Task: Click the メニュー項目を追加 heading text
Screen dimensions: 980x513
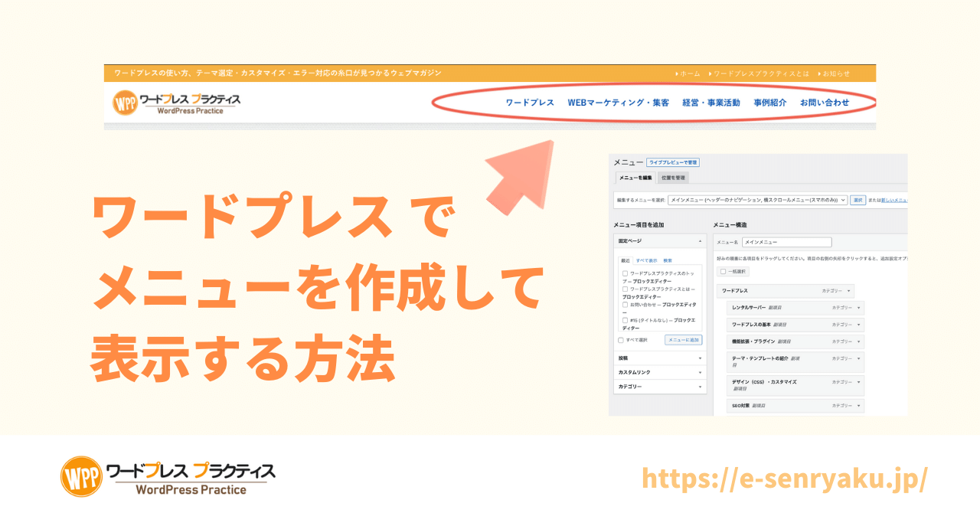Action: [x=639, y=225]
